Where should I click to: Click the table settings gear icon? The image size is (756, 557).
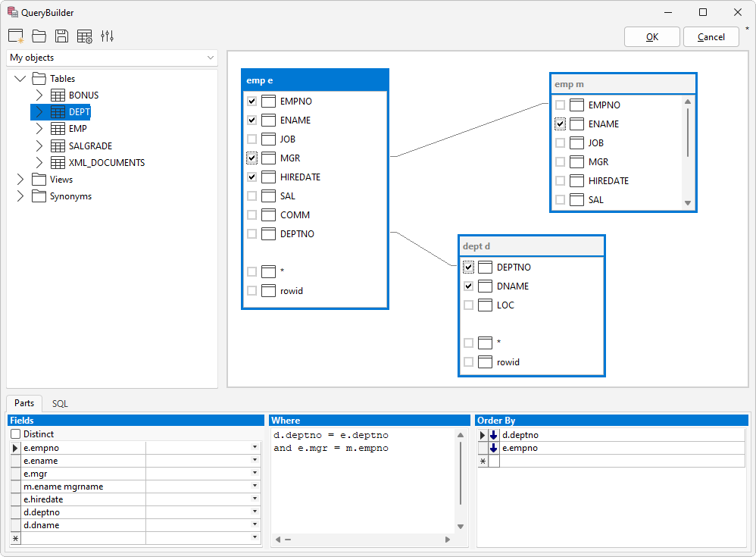84,36
